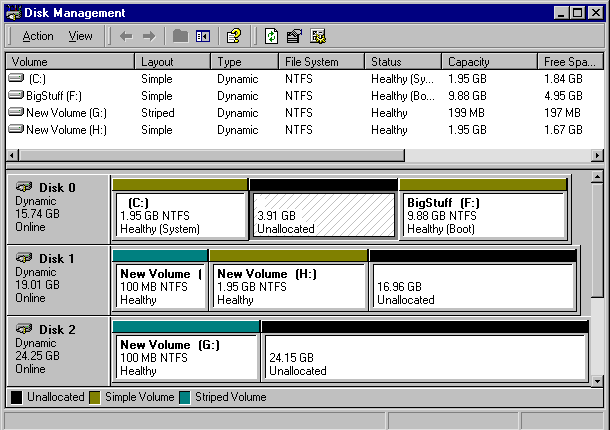The height and width of the screenshot is (430, 610).
Task: Minimize the Disk Management window
Action: coord(561,13)
